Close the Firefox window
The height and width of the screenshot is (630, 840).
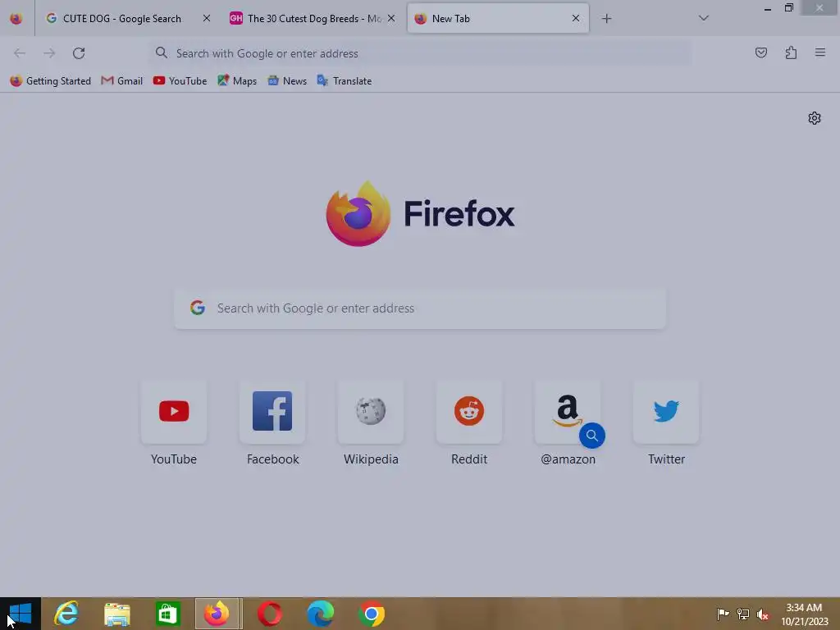coord(819,7)
